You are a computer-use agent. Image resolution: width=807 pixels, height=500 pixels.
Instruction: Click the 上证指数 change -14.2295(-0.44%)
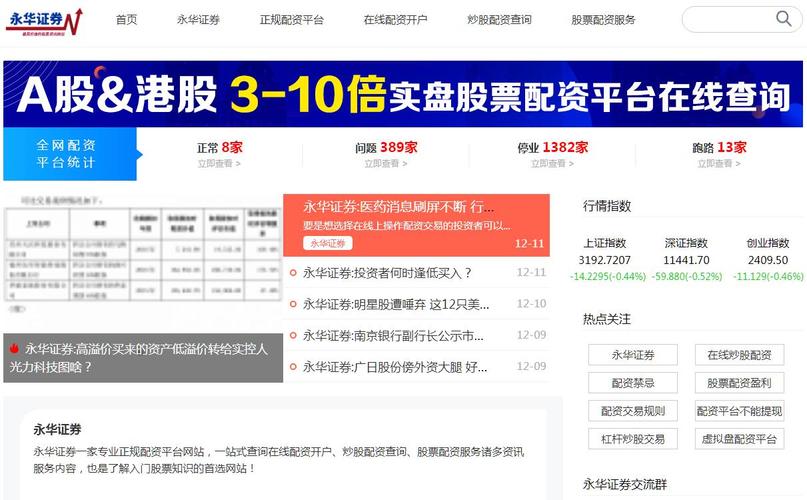coord(608,277)
